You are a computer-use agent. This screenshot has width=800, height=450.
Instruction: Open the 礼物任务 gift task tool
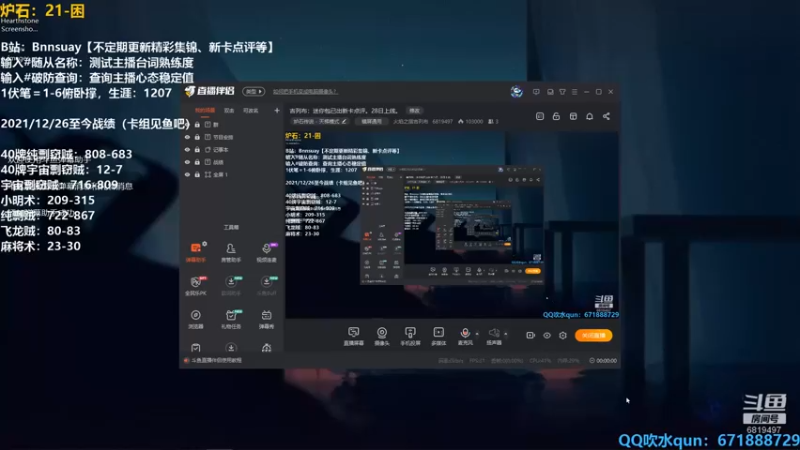click(x=231, y=319)
